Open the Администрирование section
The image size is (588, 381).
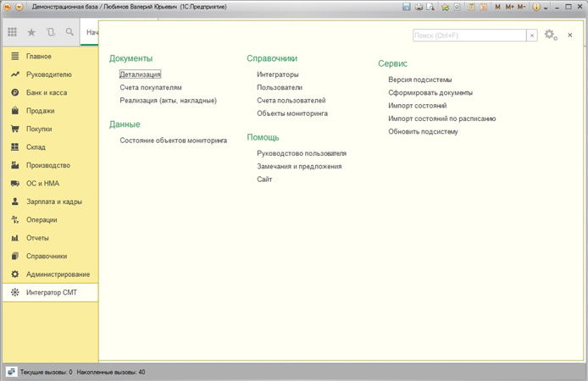50,274
